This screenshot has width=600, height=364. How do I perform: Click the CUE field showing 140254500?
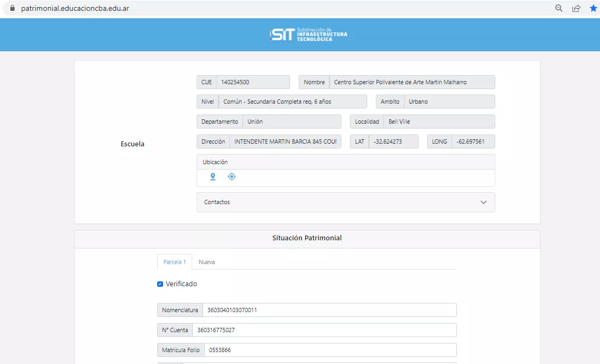[x=252, y=82]
